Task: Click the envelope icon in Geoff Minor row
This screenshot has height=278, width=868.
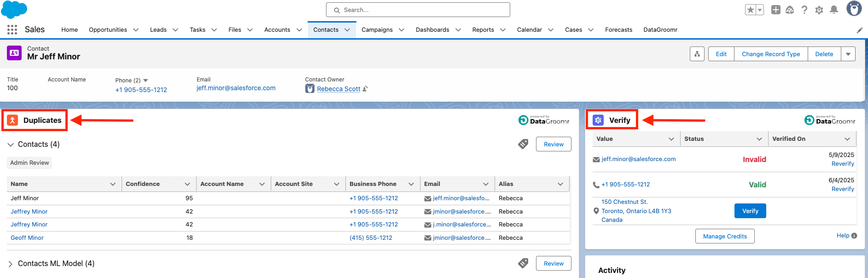Action: (x=428, y=238)
